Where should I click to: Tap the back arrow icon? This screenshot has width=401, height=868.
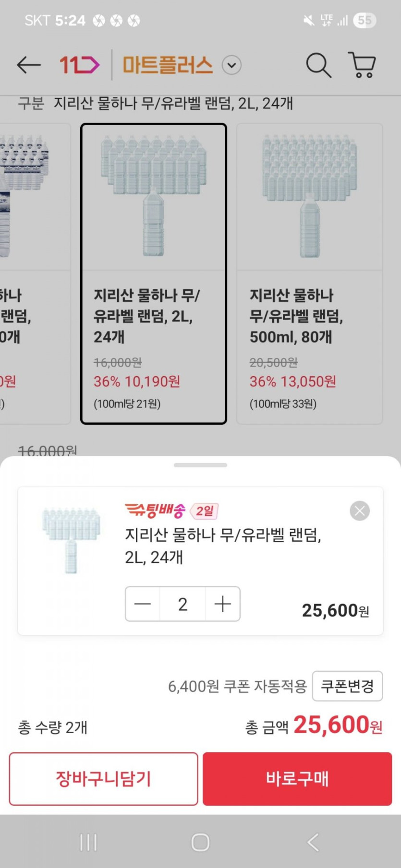click(x=28, y=65)
